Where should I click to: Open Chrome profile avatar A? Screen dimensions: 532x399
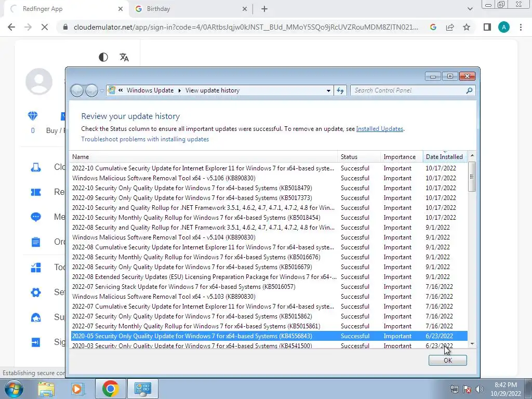point(504,27)
